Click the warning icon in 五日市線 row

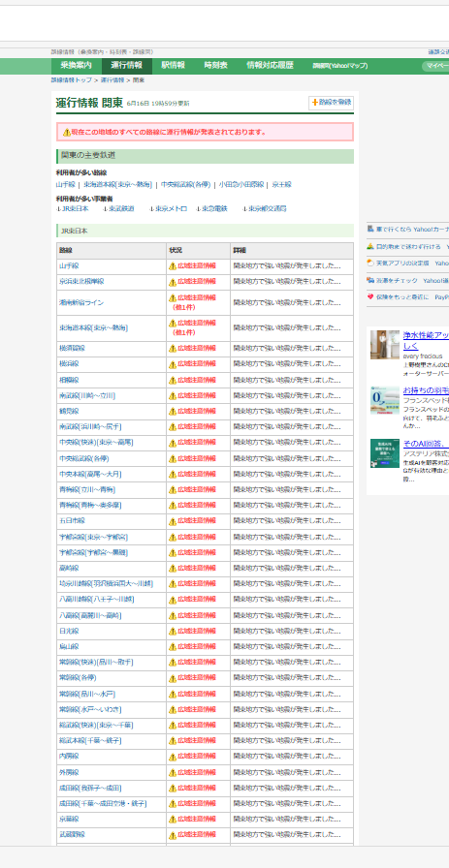coord(173,521)
